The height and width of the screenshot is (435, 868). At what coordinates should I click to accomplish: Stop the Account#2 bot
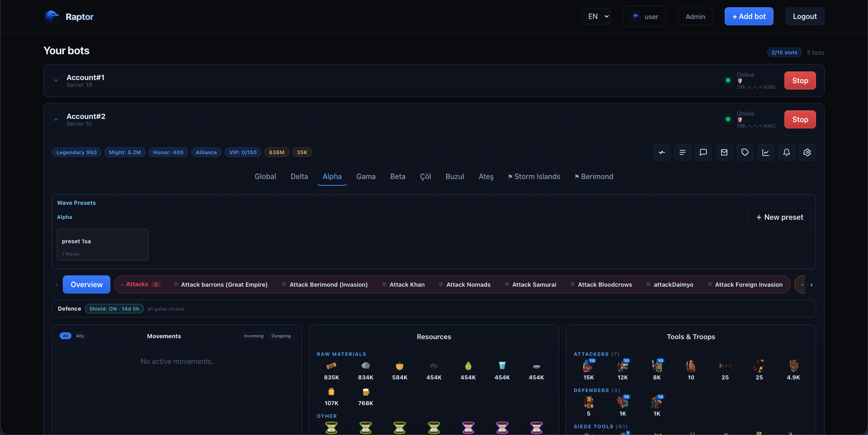[x=800, y=119]
